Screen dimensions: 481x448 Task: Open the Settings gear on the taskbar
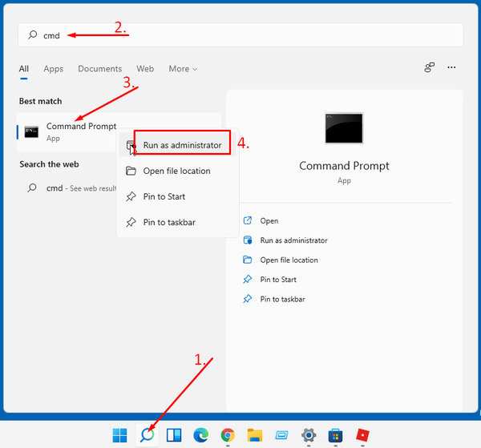[309, 435]
